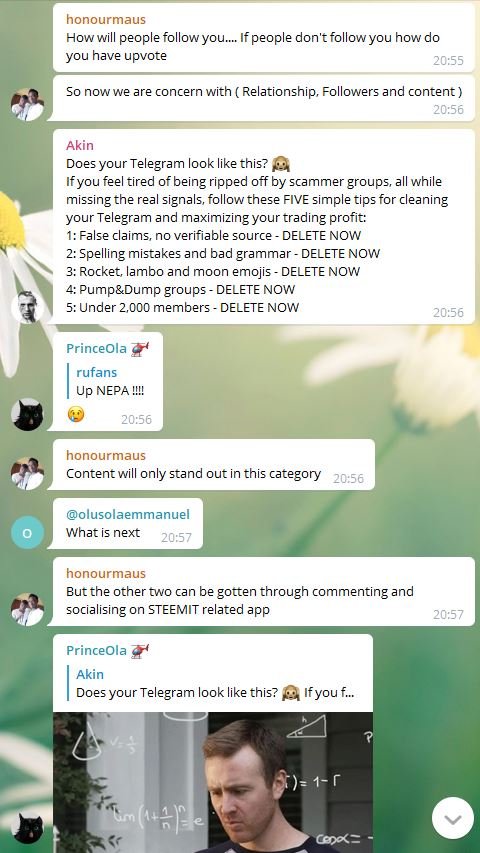Open the @olusolaemmanuel username link
Viewport: 480px width, 853px height.
click(x=128, y=514)
